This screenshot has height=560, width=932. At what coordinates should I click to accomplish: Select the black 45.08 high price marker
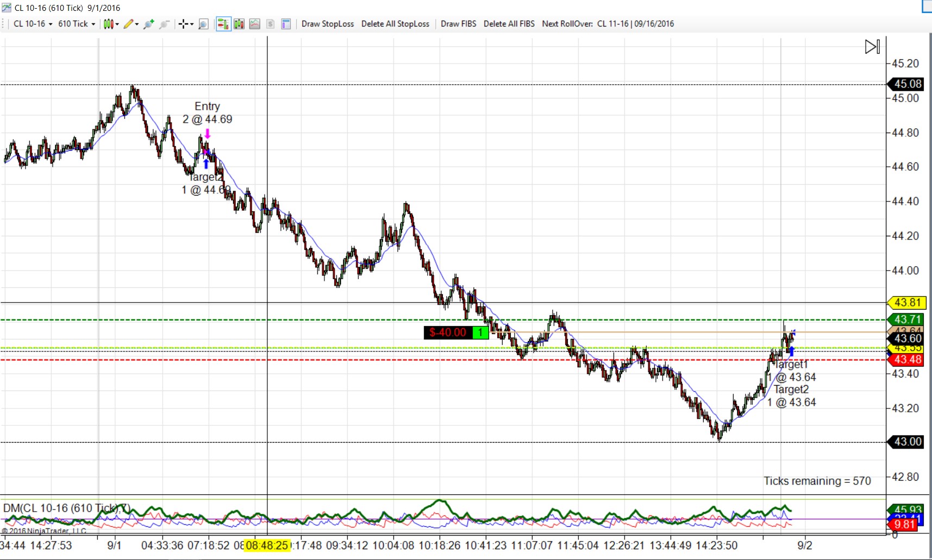tap(906, 84)
